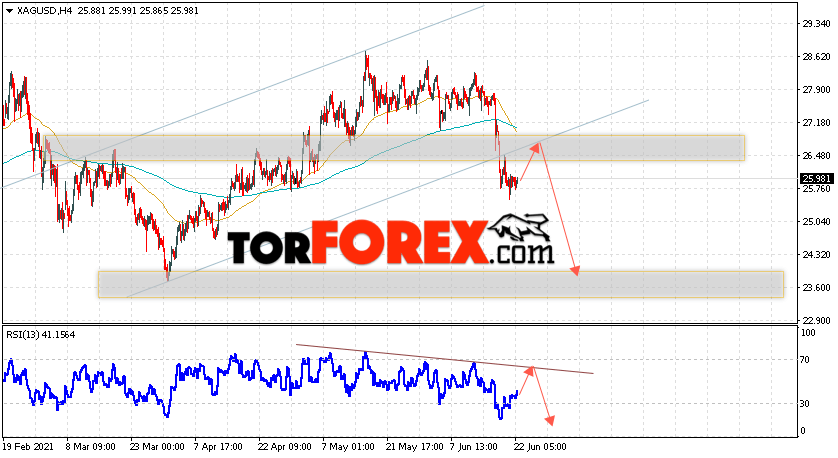Select the RSI 30 level label
Image resolution: width=838 pixels, height=458 pixels.
[x=806, y=404]
